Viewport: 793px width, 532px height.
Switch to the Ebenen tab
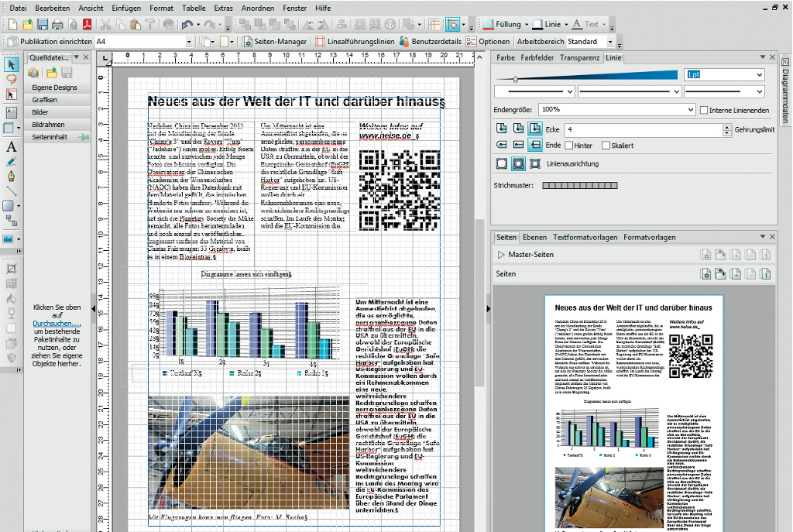point(534,237)
